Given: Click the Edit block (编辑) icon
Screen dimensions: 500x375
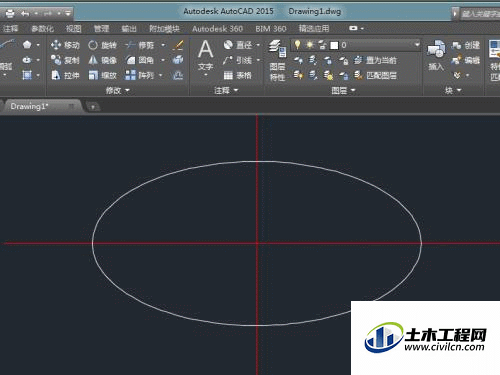Looking at the screenshot, I should (x=466, y=60).
